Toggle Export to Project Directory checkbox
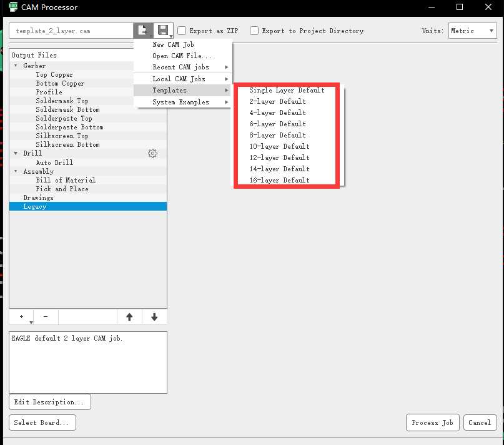Image resolution: width=504 pixels, height=445 pixels. click(254, 31)
